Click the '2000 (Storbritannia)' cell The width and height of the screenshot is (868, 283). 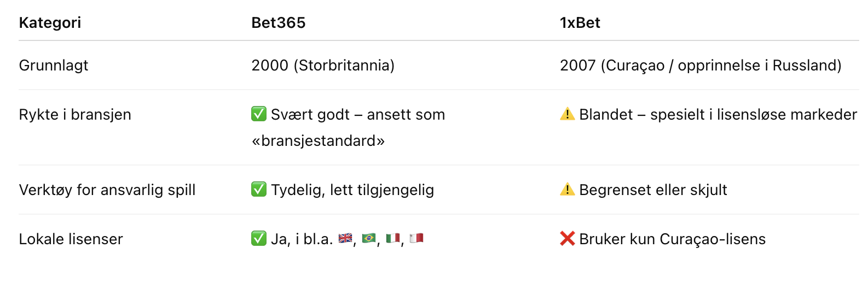click(x=323, y=66)
